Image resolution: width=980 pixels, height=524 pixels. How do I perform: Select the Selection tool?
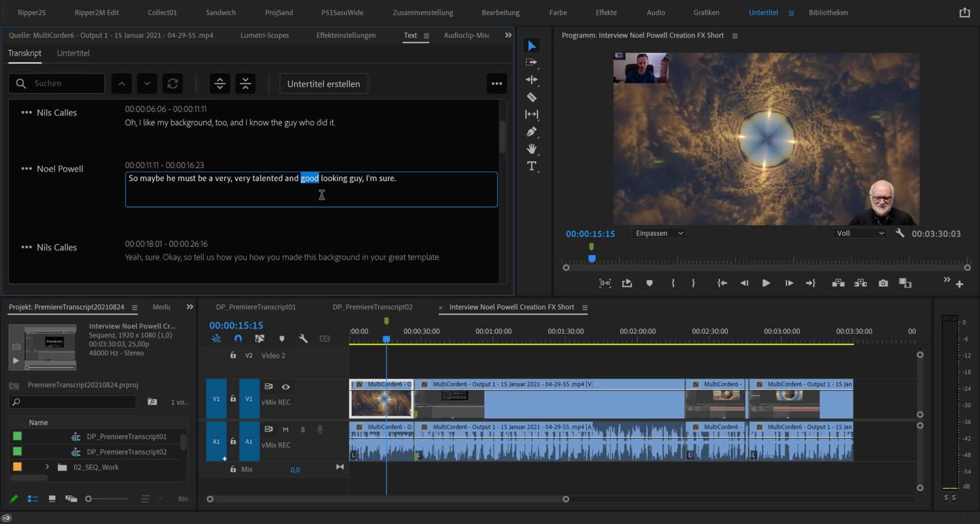532,45
